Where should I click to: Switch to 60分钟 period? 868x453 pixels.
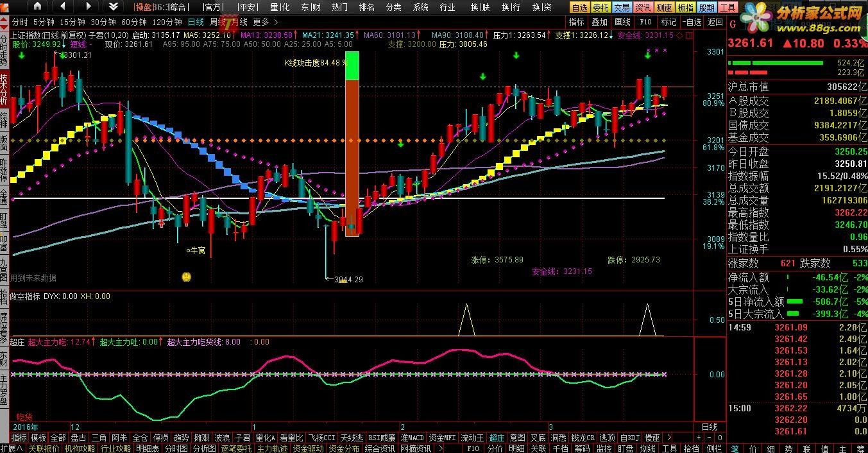click(x=133, y=22)
